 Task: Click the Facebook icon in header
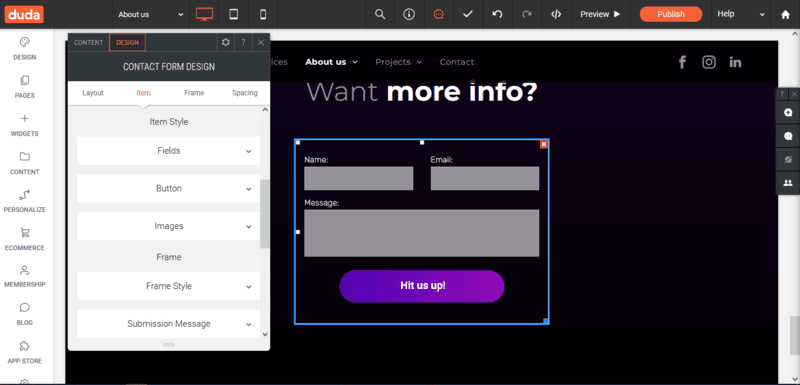(682, 62)
